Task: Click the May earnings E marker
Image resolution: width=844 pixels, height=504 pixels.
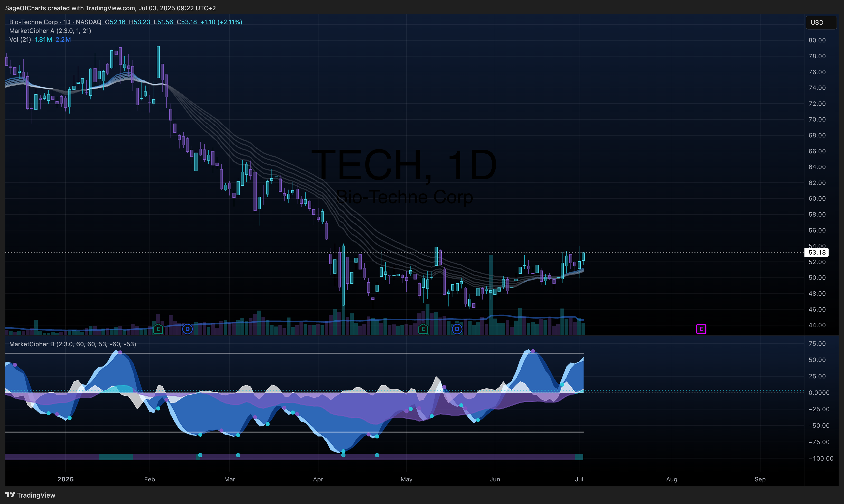Action: click(423, 329)
